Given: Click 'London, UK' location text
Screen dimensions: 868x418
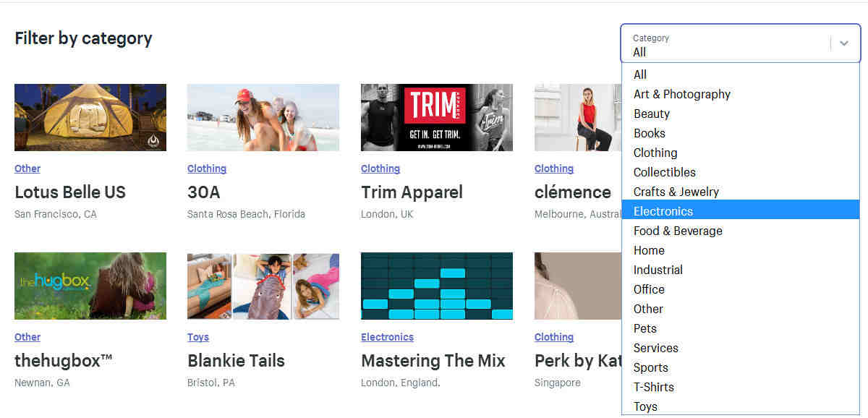Looking at the screenshot, I should pyautogui.click(x=387, y=214).
